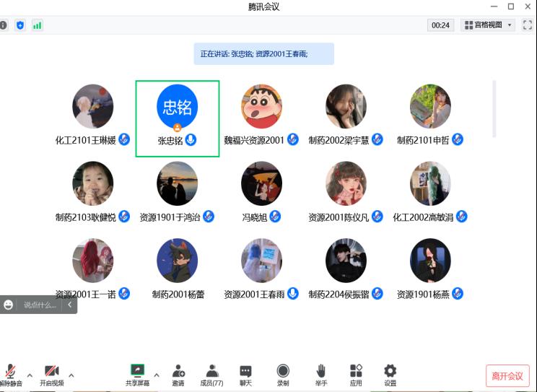This screenshot has width=537, height=392.
Task: Expand the arrow next to 开启视频
Action: [71, 375]
